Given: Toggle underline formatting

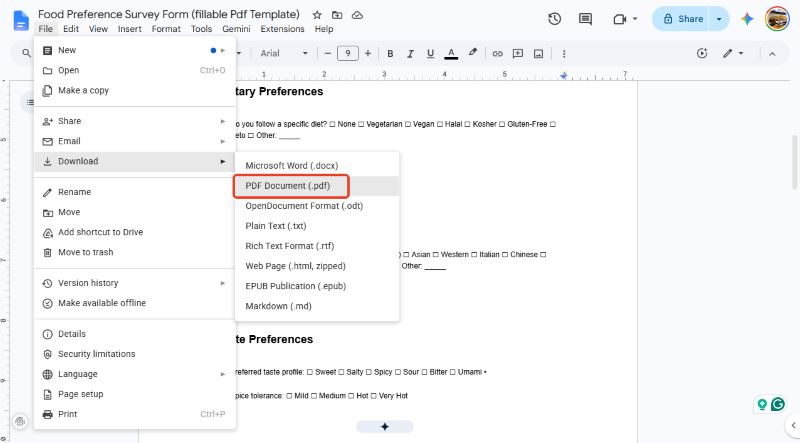Looking at the screenshot, I should 430,53.
